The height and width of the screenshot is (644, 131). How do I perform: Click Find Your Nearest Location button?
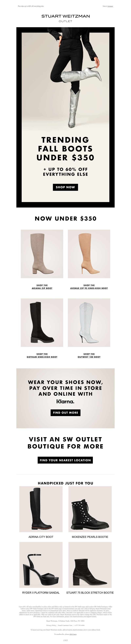(65, 460)
